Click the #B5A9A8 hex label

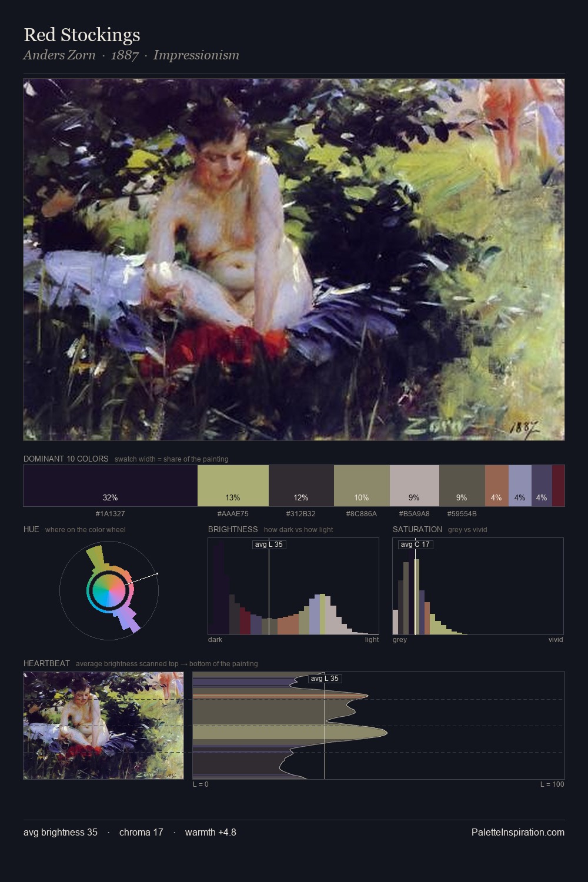tap(415, 514)
